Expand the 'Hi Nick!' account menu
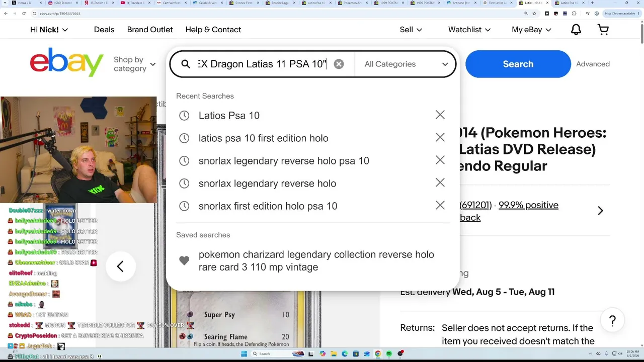The width and height of the screenshot is (644, 362). (x=49, y=30)
